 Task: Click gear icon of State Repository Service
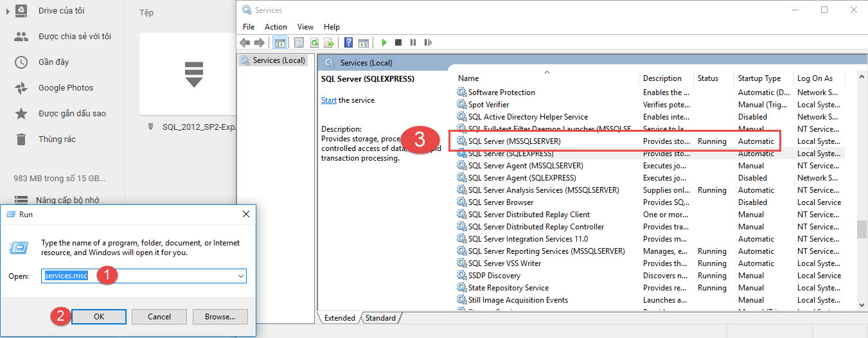462,288
